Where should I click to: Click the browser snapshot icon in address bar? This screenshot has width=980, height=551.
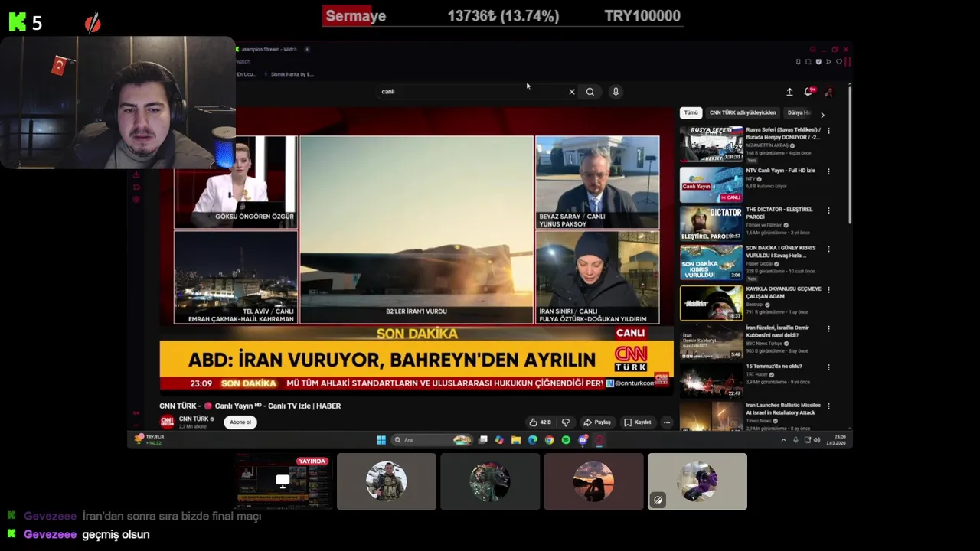click(x=808, y=62)
